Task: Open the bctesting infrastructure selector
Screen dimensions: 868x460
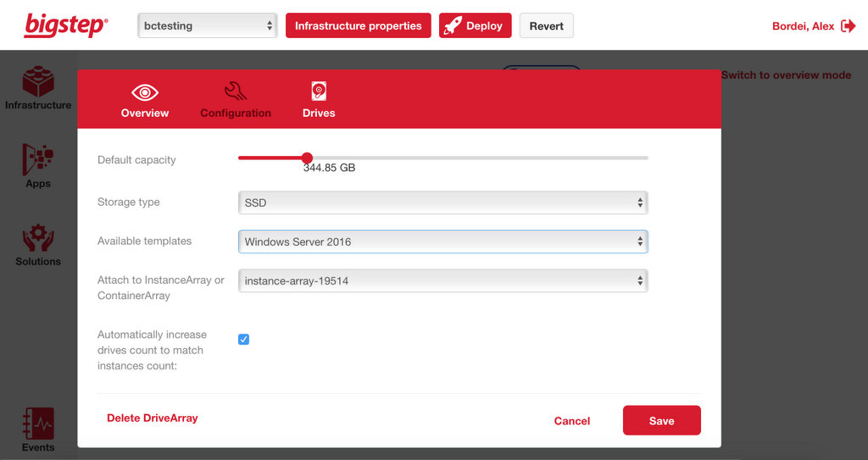Action: click(x=208, y=25)
